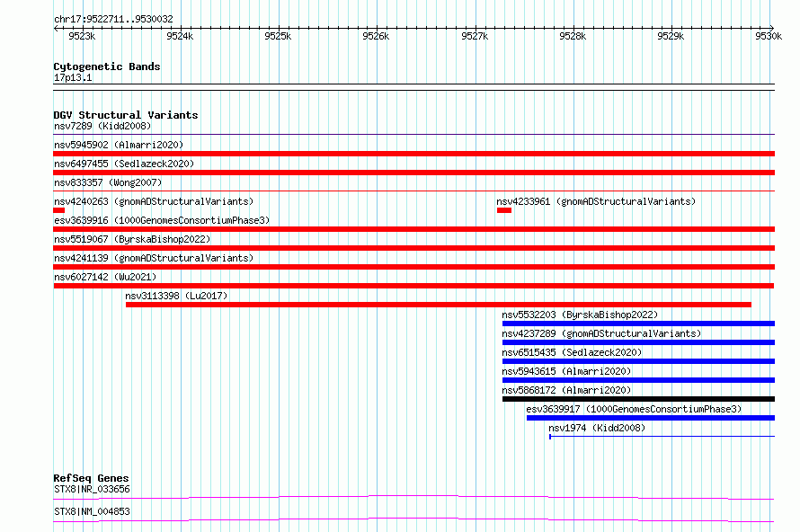This screenshot has height=532, width=800.
Task: Click nsv4233961 (gnomADStructuralVariants) label
Action: coord(596,201)
